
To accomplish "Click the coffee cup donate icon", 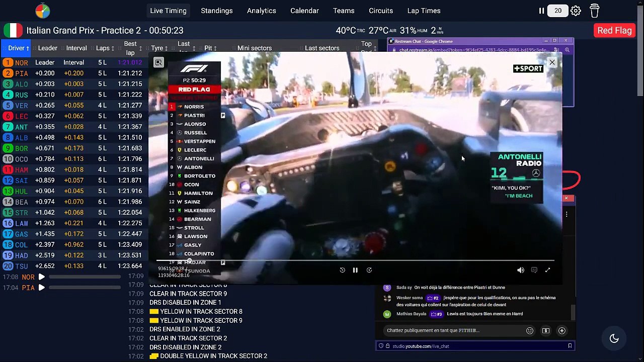I will point(594,11).
